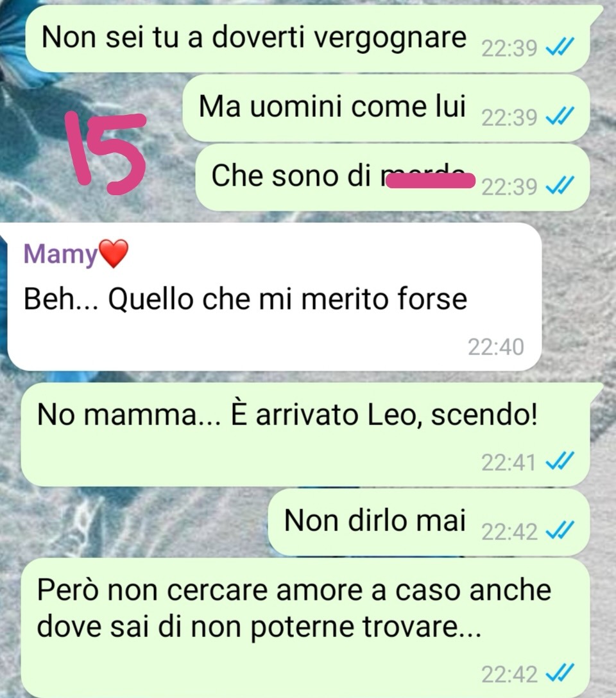Tap the read ticks on the 'Però non cercare amore' message

coord(560,674)
